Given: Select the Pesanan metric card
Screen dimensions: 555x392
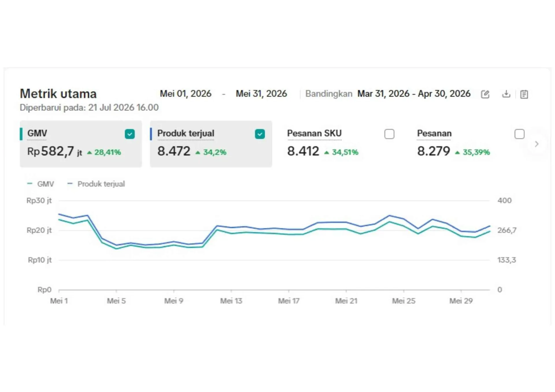Looking at the screenshot, I should [471, 144].
